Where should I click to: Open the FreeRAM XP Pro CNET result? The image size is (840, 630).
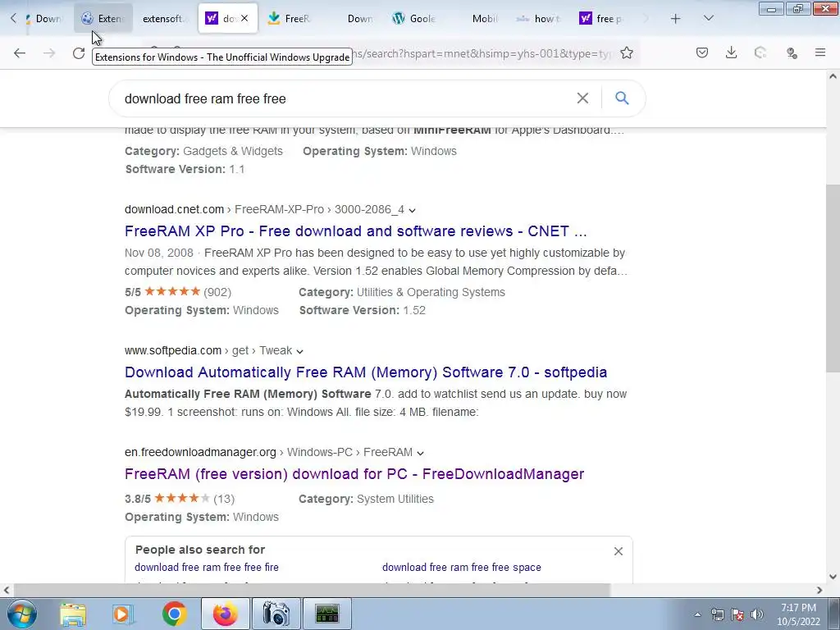point(356,231)
